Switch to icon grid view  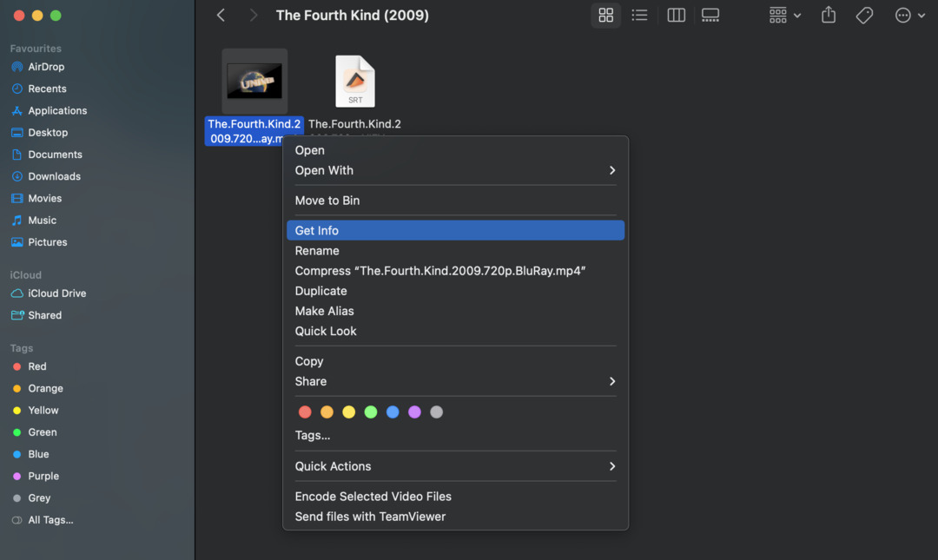(605, 15)
